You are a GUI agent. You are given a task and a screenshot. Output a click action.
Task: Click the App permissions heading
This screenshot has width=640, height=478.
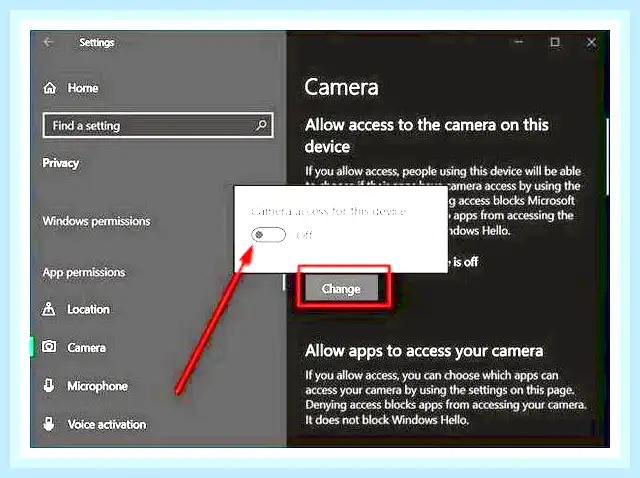pyautogui.click(x=84, y=272)
